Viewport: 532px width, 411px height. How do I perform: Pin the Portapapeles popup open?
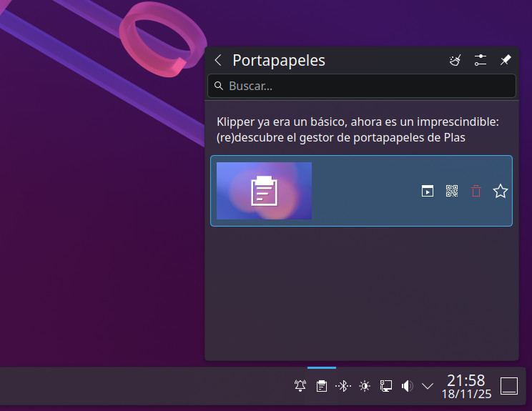[x=505, y=61]
